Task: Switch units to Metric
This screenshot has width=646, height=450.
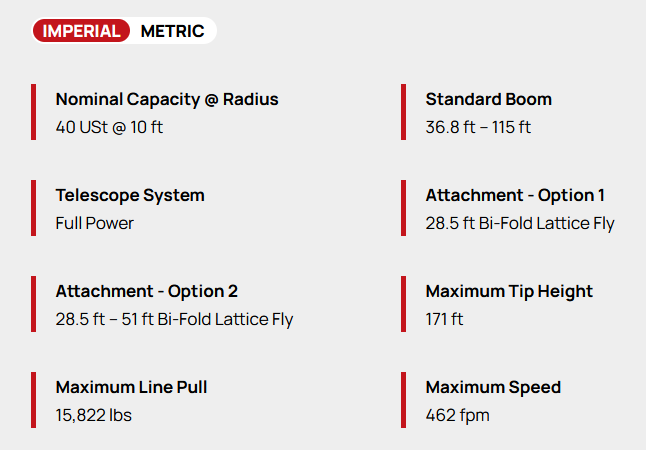Action: coord(172,31)
